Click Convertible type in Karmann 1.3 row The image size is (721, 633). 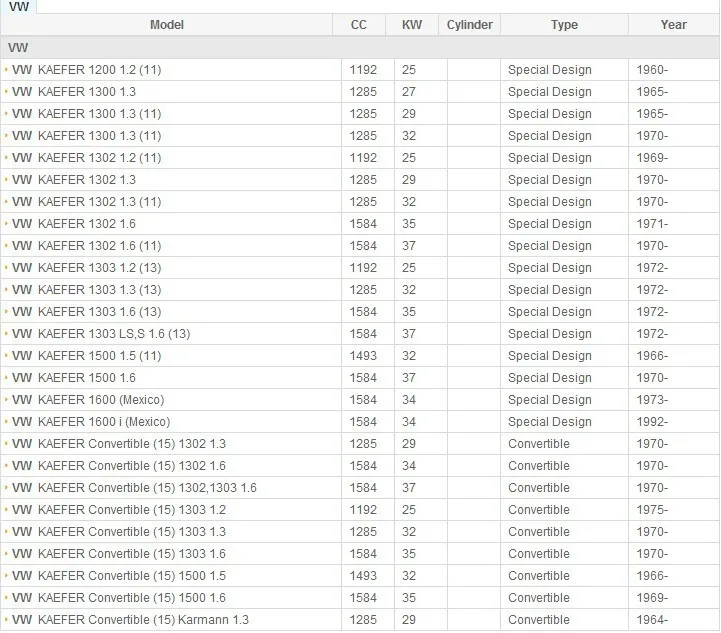point(538,620)
